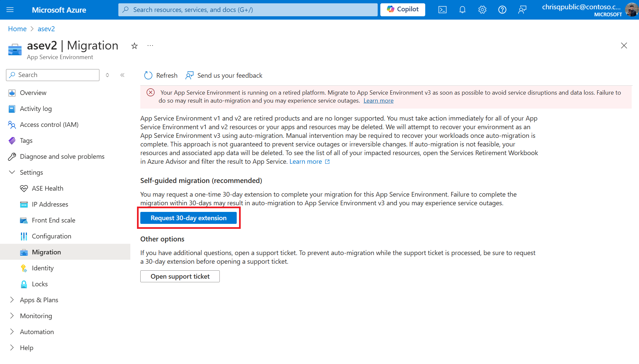Click the Search input field

click(x=52, y=74)
